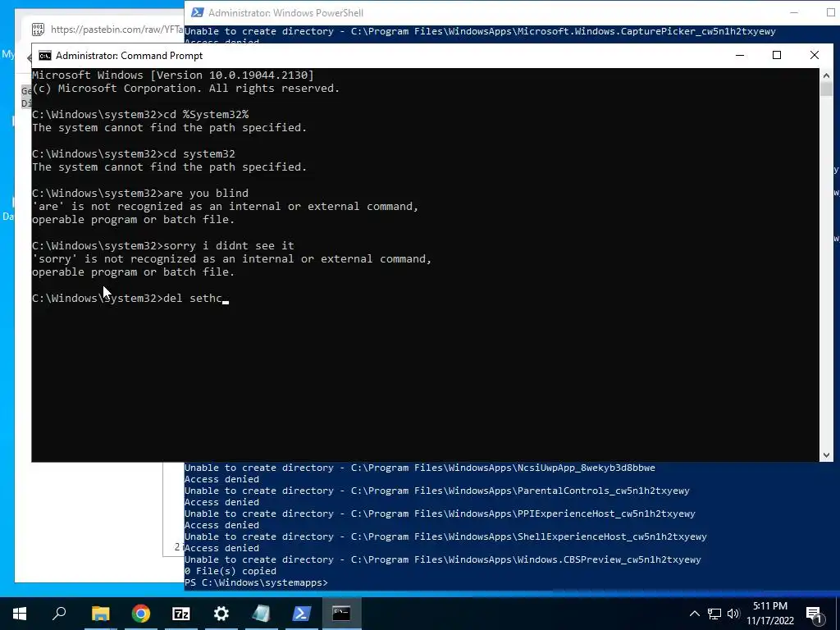Click the NcsiUwpApp directory error line
Image resolution: width=840 pixels, height=630 pixels.
tap(419, 468)
